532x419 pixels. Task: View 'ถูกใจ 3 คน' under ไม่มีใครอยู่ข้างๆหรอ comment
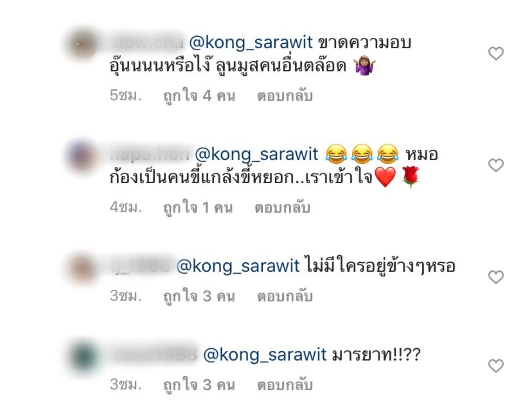(x=199, y=296)
